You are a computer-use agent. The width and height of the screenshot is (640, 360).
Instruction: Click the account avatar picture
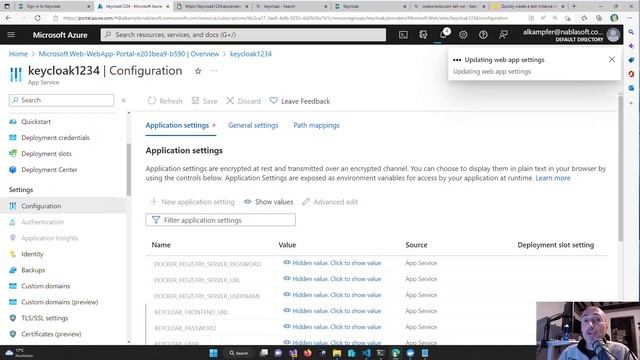click(613, 35)
